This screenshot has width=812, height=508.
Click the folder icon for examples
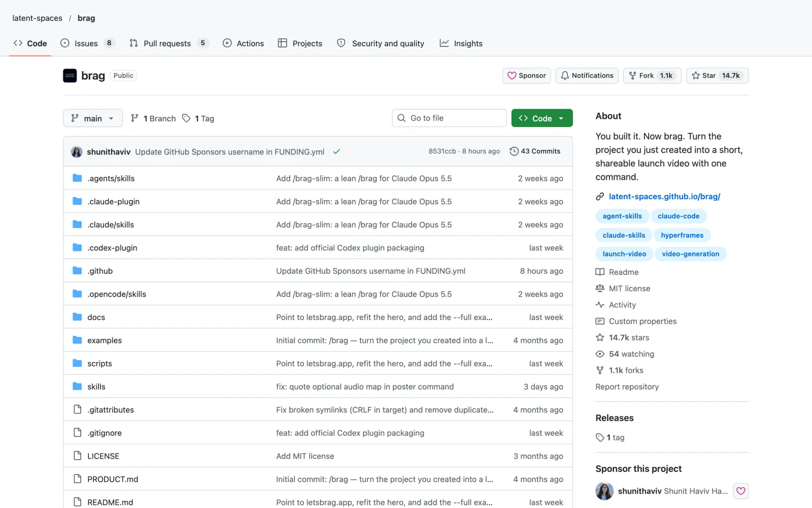[x=77, y=340]
